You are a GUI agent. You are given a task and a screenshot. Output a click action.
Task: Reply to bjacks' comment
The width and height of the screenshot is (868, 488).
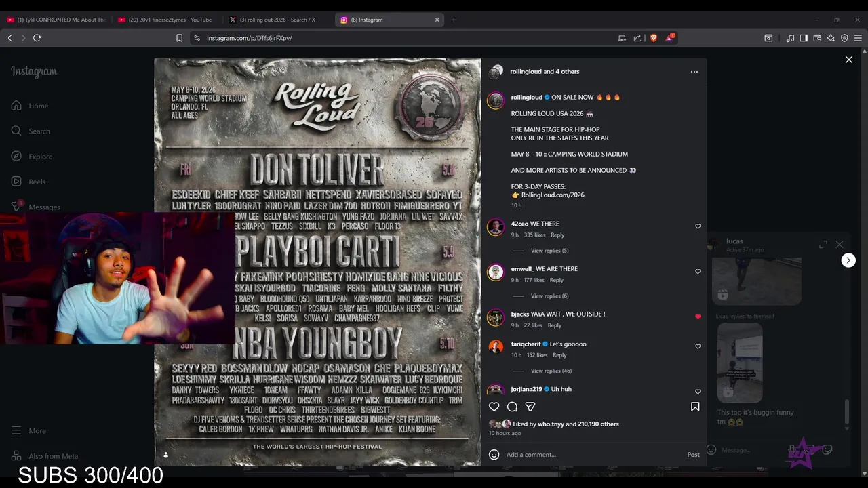click(x=554, y=325)
